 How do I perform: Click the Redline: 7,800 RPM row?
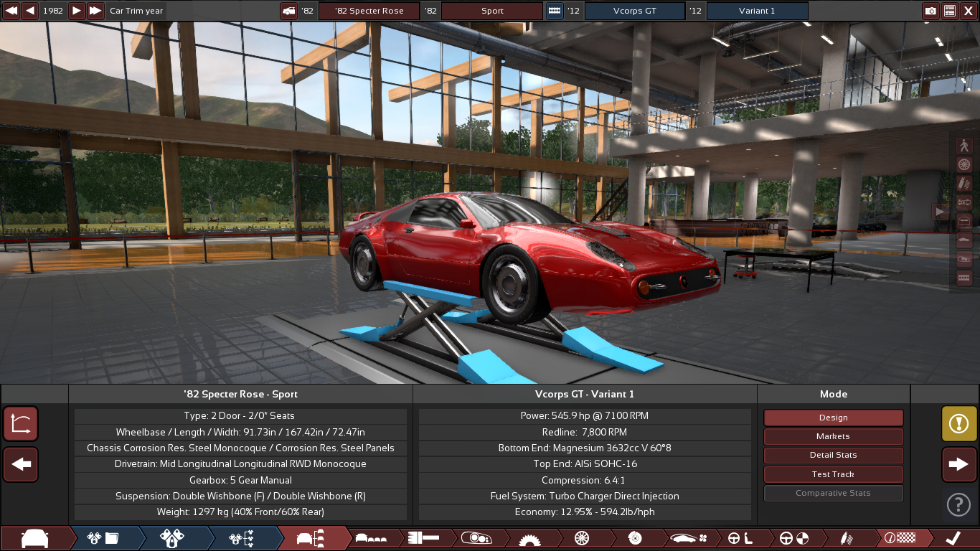coord(585,432)
